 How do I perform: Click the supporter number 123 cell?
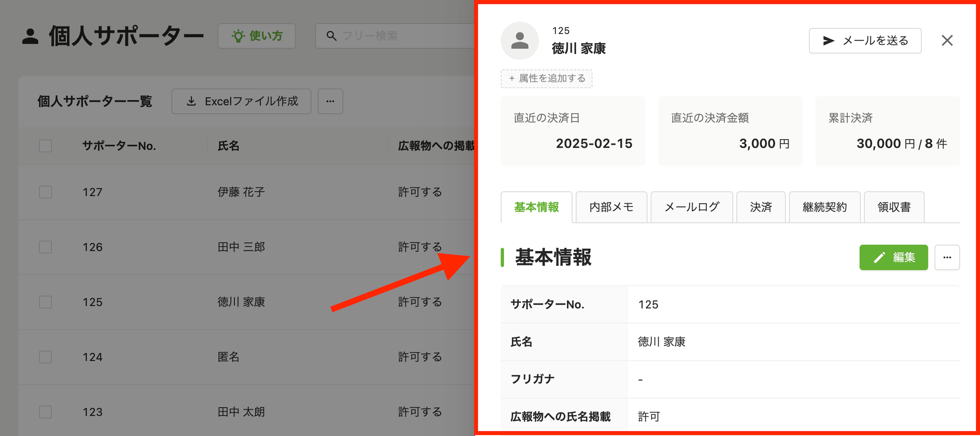click(92, 412)
